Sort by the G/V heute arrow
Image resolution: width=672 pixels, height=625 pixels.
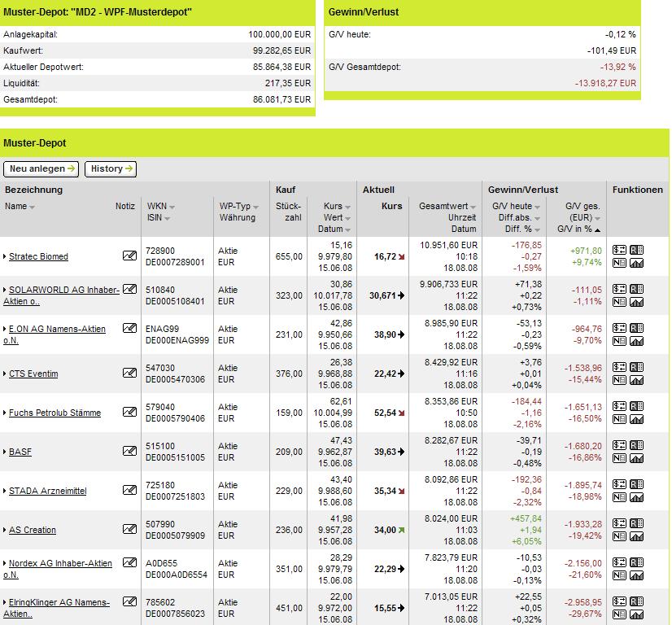click(537, 207)
